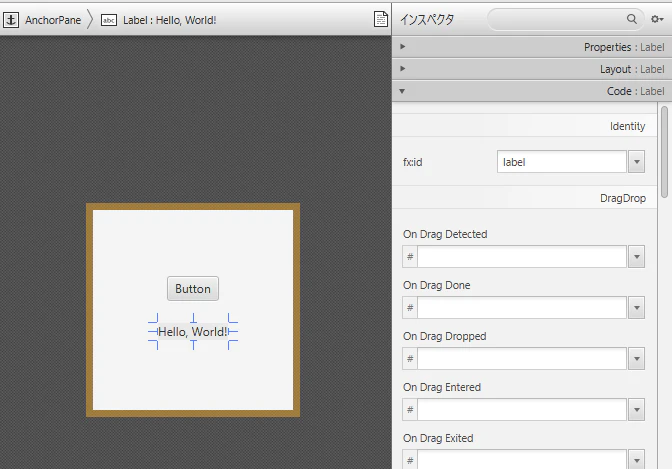672x469 pixels.
Task: Expand the Properties : Label section
Action: (531, 47)
